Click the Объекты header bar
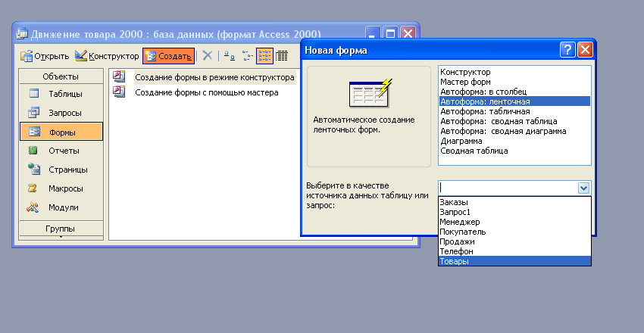This screenshot has width=644, height=333. tap(61, 76)
